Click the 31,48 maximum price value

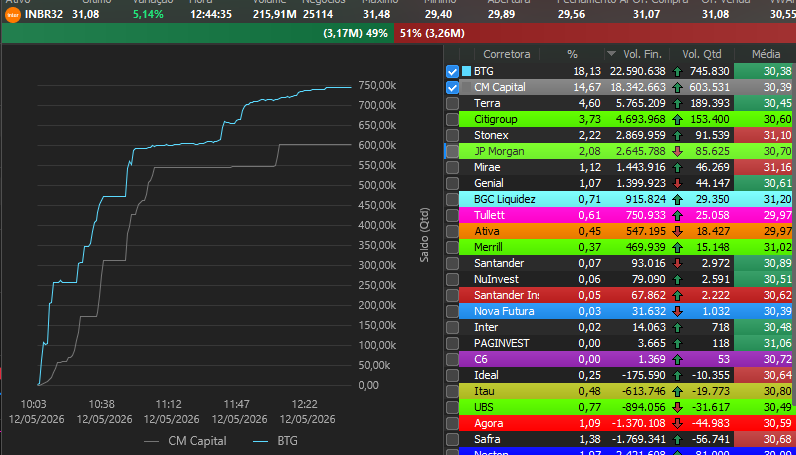376,14
